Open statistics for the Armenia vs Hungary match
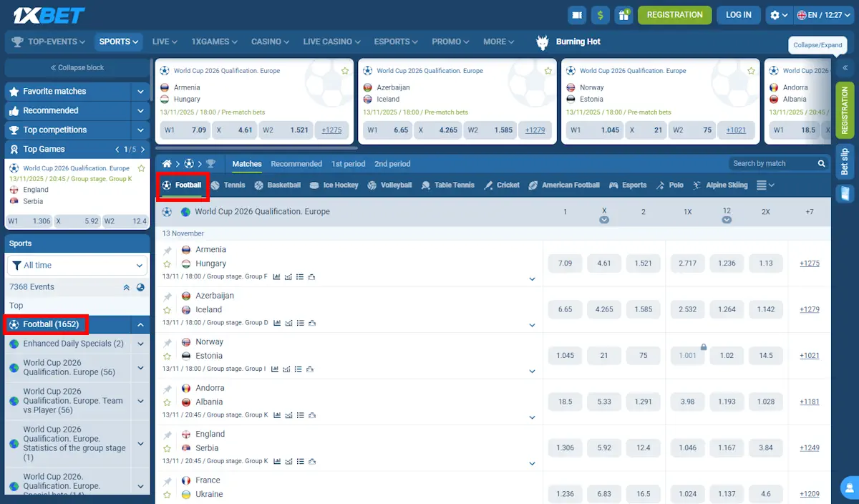The height and width of the screenshot is (504, 859). 277,276
